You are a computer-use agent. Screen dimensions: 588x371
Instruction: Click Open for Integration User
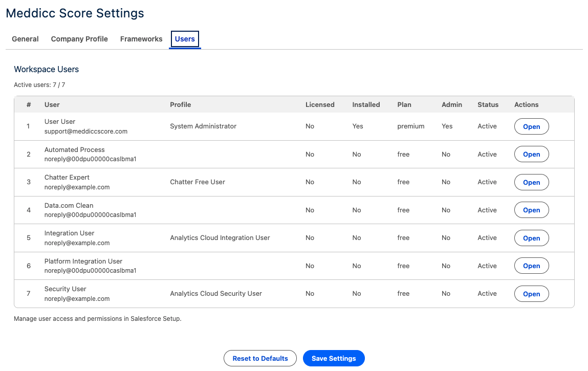click(531, 238)
